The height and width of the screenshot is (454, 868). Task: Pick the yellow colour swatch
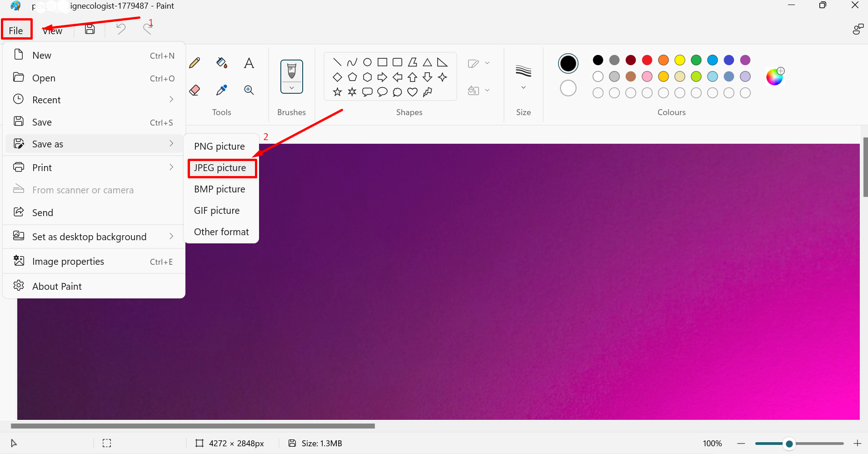pyautogui.click(x=680, y=60)
